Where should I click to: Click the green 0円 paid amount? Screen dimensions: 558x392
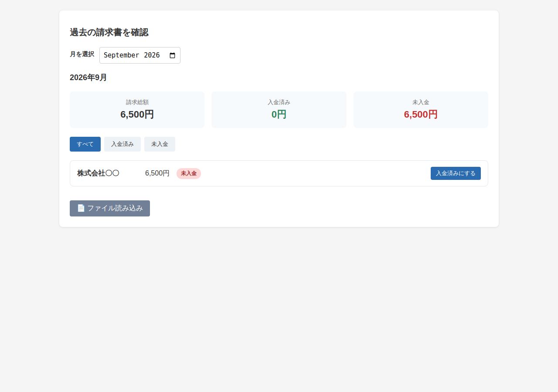[279, 115]
